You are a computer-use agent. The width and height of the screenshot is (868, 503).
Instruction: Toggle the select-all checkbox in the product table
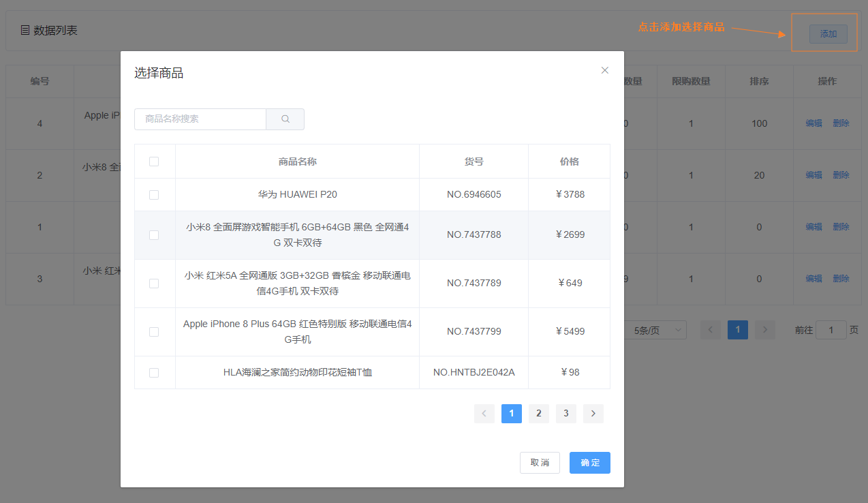coord(155,161)
